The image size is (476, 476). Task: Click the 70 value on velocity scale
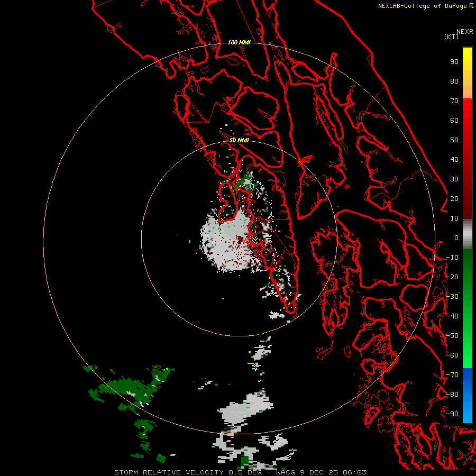pyautogui.click(x=454, y=101)
